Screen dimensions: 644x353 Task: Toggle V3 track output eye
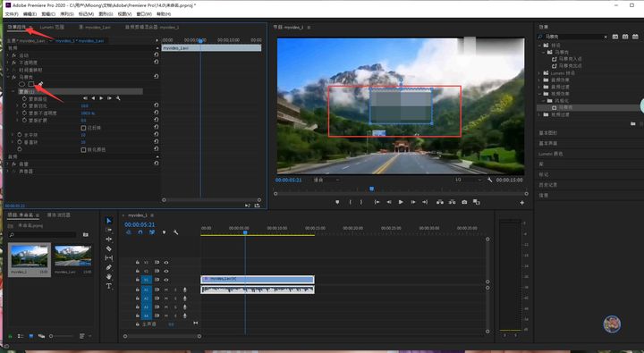pos(166,262)
